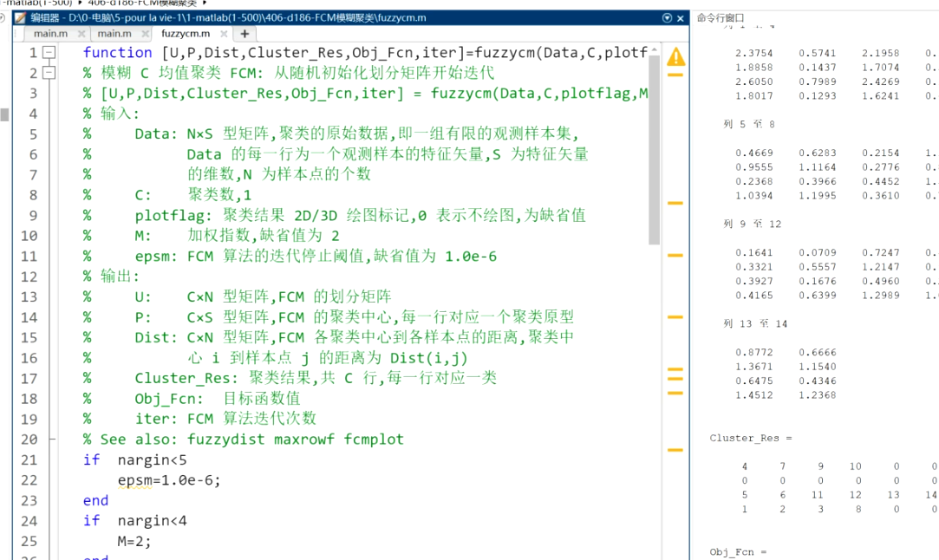This screenshot has width=939, height=560.
Task: Click 'Obj_Fcn =' in the command window
Action: [738, 552]
